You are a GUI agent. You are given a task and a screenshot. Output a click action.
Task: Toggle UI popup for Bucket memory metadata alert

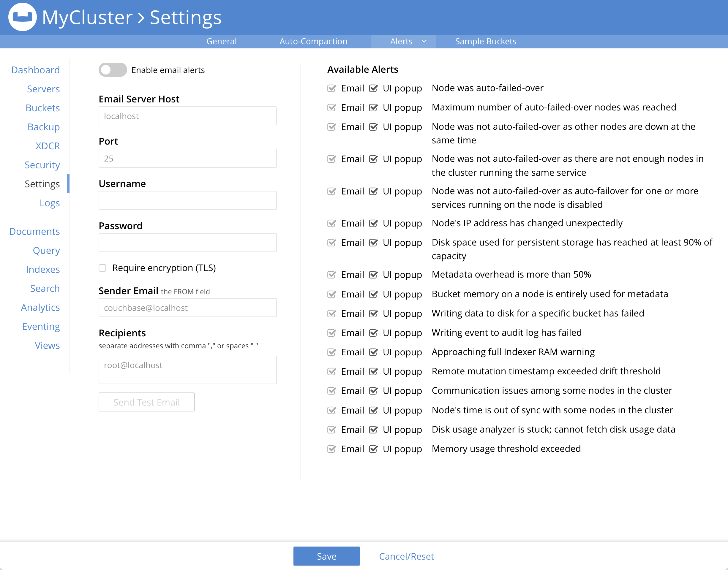374,295
